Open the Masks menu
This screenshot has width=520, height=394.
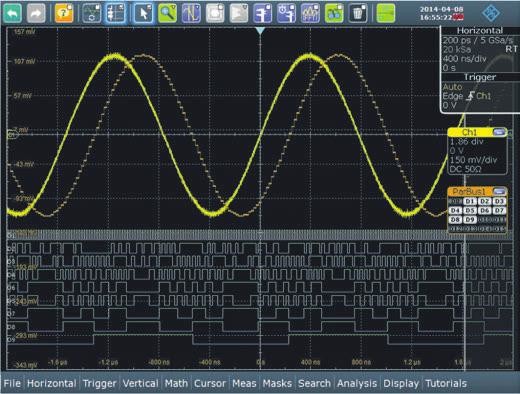[277, 383]
